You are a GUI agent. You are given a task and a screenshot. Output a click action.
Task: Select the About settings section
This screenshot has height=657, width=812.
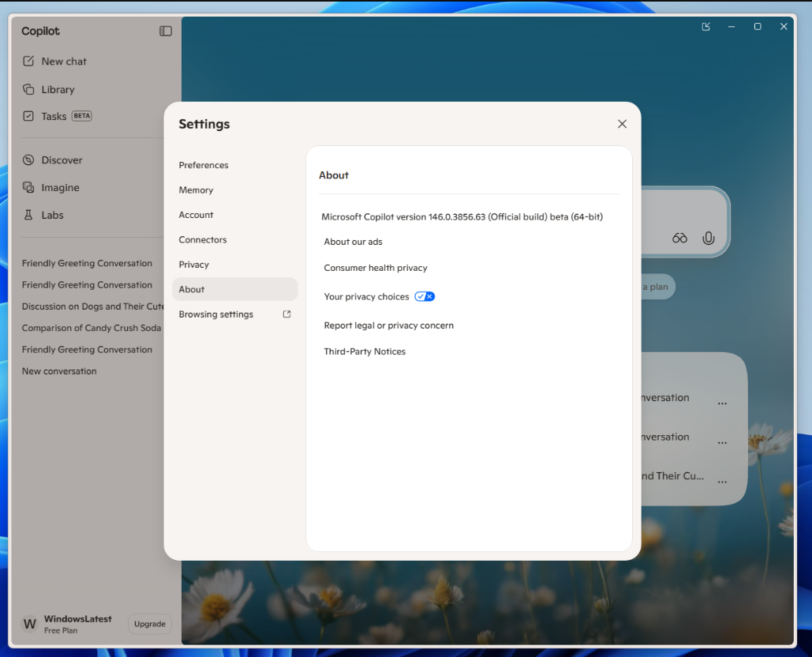pyautogui.click(x=234, y=289)
